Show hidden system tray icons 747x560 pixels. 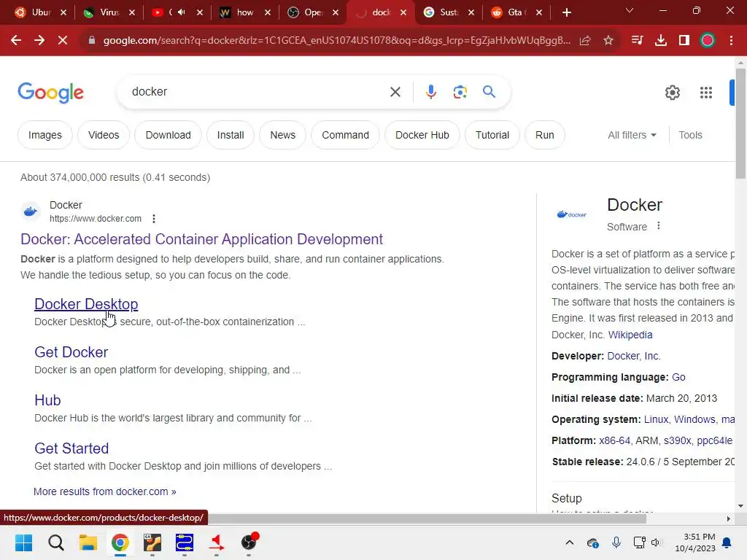(569, 542)
